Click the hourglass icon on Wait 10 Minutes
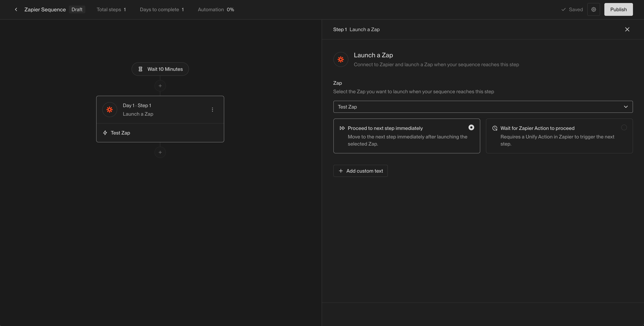 [141, 69]
